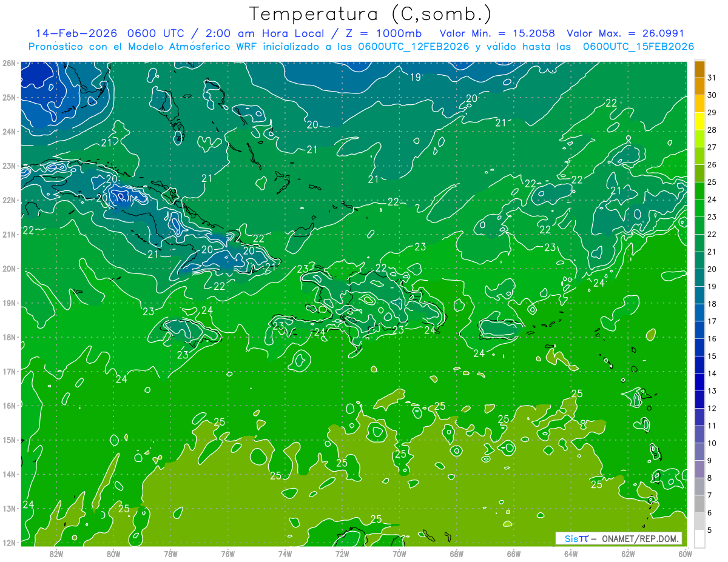728x562 pixels.
Task: Click the colorbar label "17"
Action: pos(712,321)
